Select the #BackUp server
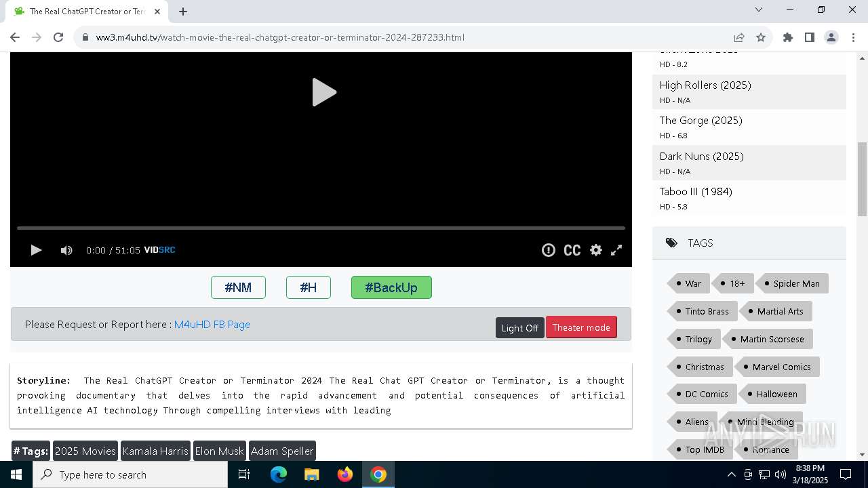Image resolution: width=868 pixels, height=488 pixels. click(x=391, y=287)
